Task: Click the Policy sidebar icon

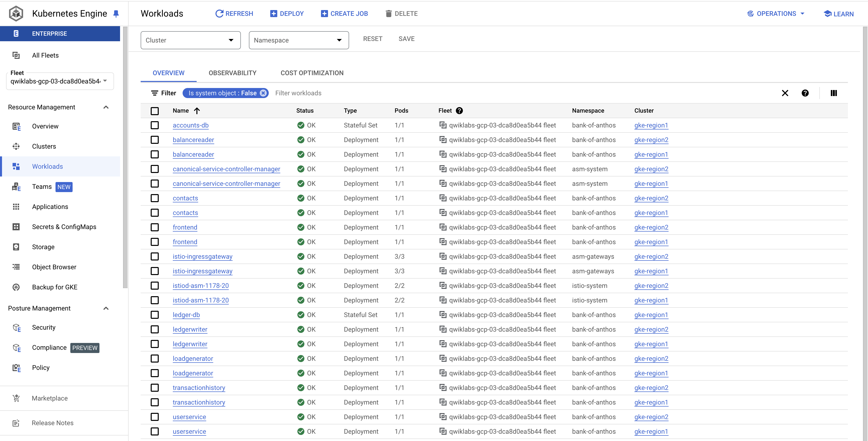Action: tap(17, 368)
